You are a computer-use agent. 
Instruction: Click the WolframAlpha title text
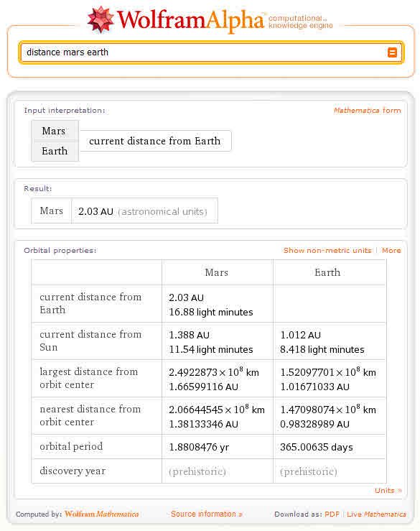190,21
